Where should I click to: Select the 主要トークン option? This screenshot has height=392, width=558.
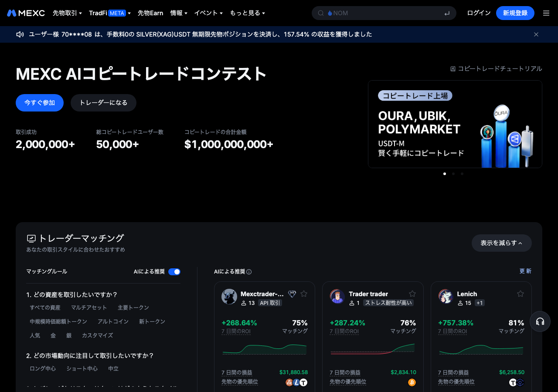133,308
